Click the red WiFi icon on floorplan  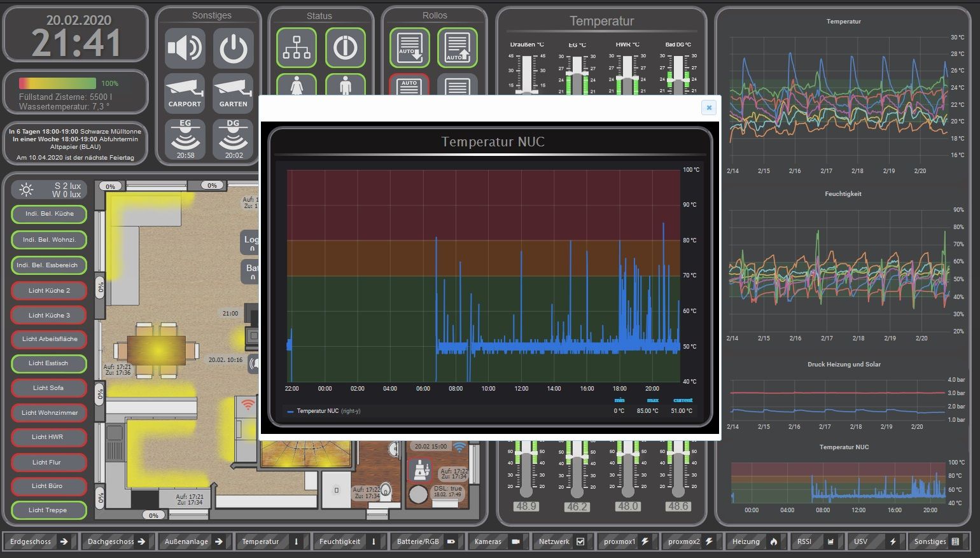point(248,404)
